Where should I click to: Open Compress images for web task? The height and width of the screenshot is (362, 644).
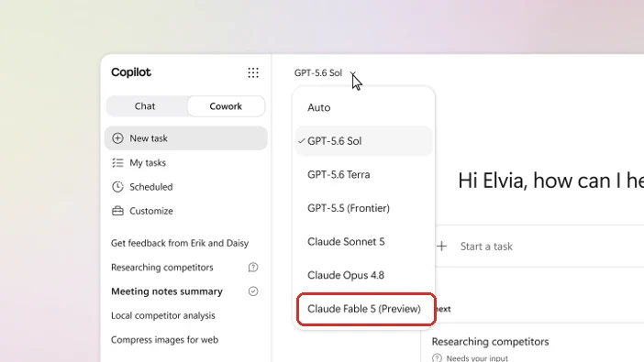click(165, 340)
